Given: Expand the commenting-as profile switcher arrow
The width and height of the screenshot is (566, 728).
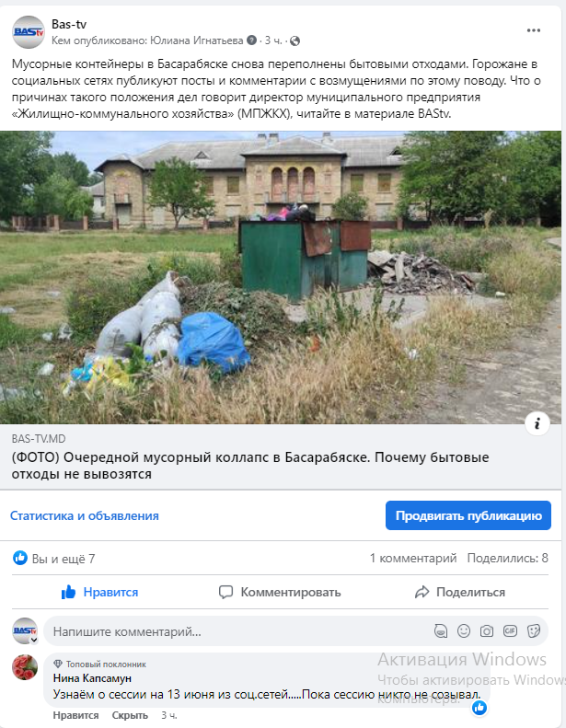Looking at the screenshot, I should click(x=34, y=640).
